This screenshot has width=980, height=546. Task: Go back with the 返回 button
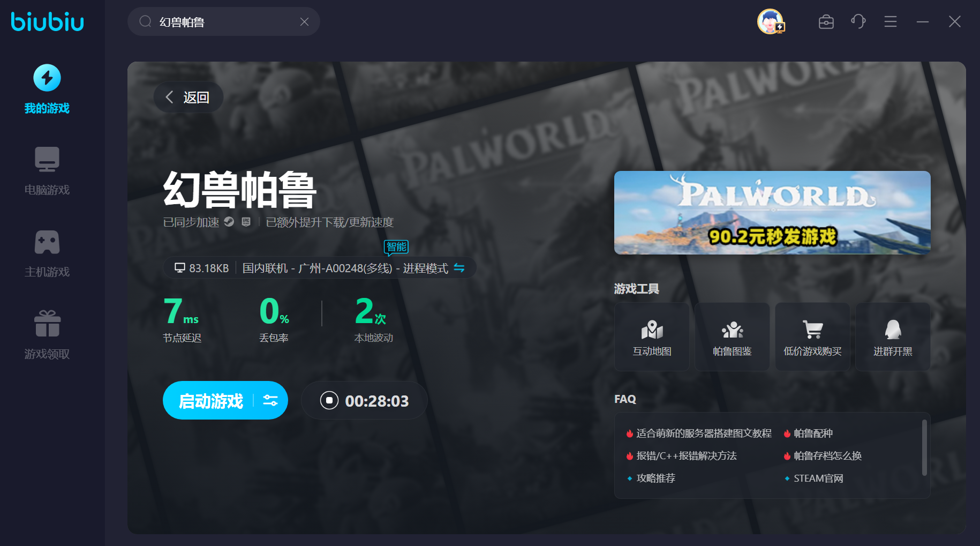(x=188, y=98)
